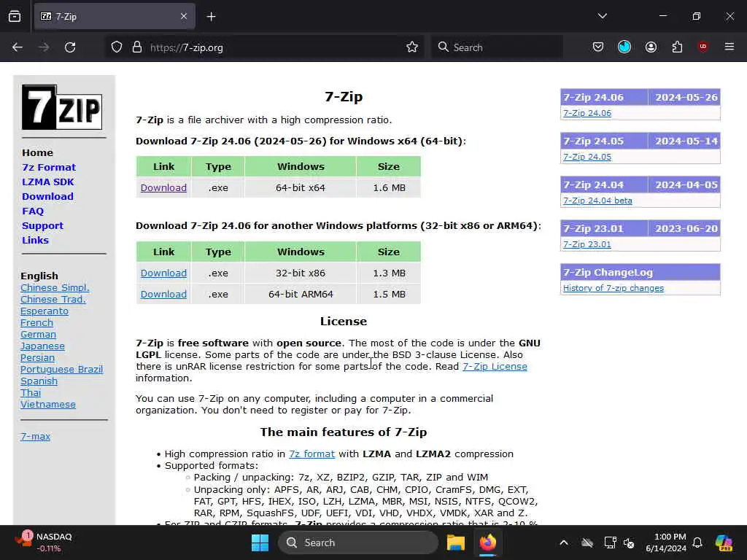The width and height of the screenshot is (747, 560).
Task: Click the muted volume tray icon
Action: tap(628, 542)
